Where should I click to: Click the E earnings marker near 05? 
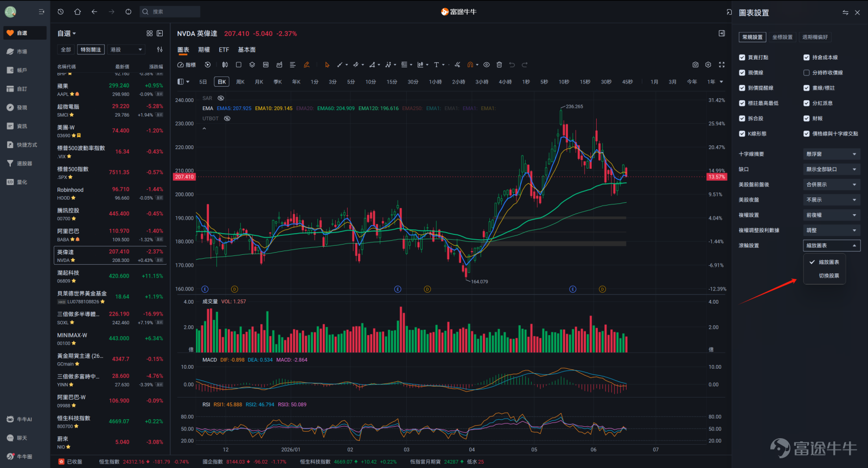click(572, 289)
